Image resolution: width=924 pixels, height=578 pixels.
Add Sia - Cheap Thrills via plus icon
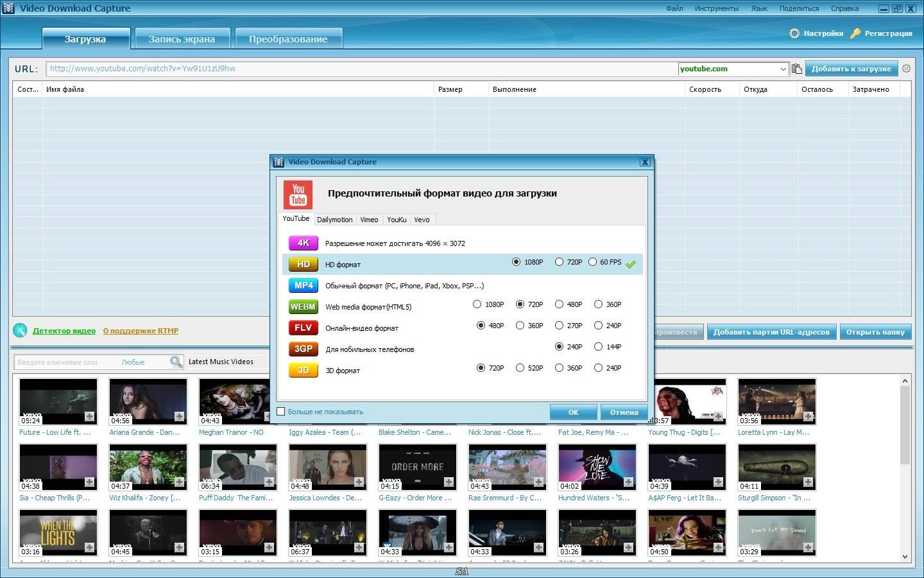coord(89,482)
